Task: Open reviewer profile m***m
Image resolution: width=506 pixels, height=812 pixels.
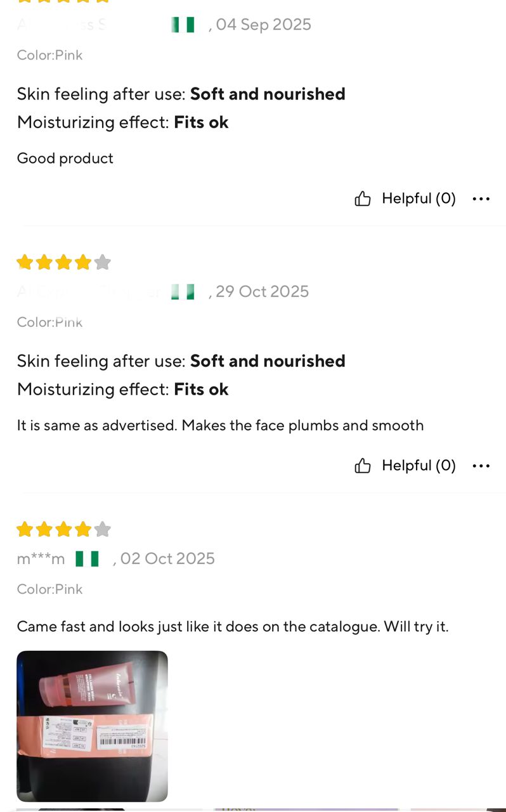Action: click(41, 559)
